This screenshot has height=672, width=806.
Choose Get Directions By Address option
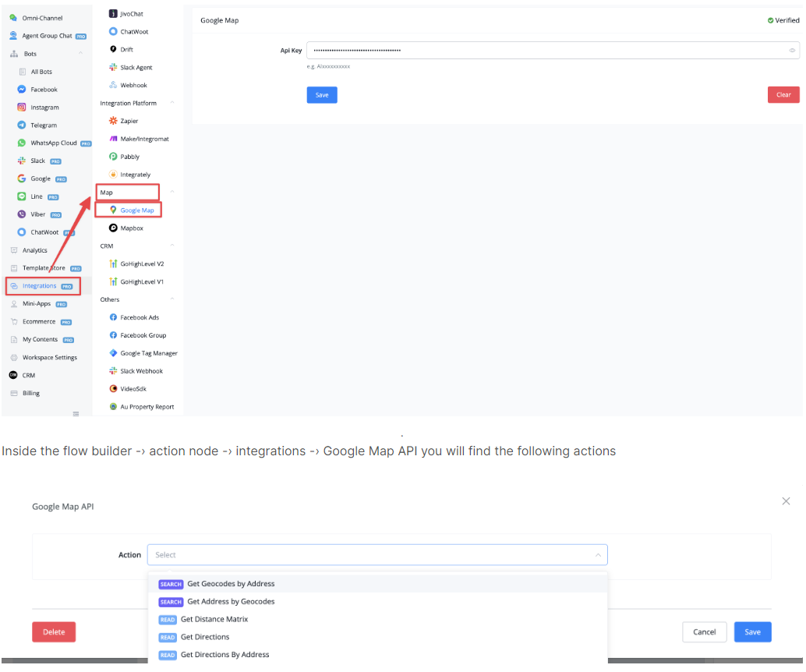[378, 655]
